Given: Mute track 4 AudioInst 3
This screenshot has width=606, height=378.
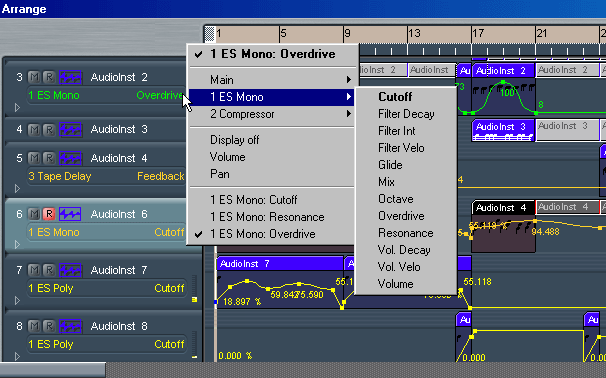Looking at the screenshot, I should pyautogui.click(x=34, y=129).
